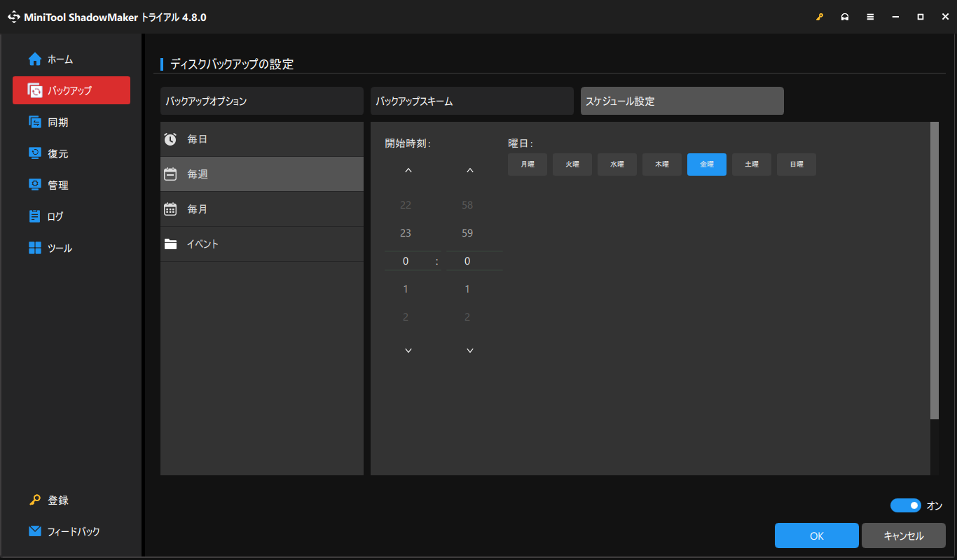Click the ディスクバックアップの設定 heading

click(232, 64)
